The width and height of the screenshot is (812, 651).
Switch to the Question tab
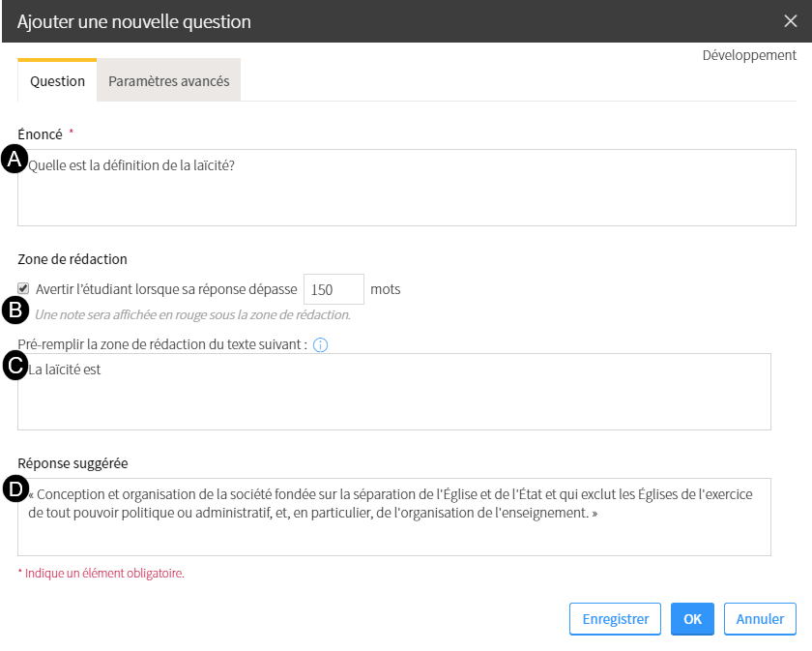tap(57, 80)
